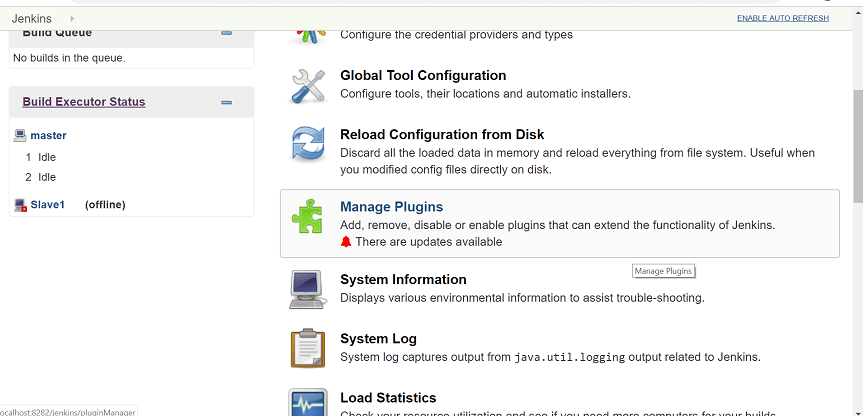Screen dimensions: 863x416
Task: Open Global Tool Configuration heading
Action: (x=423, y=75)
